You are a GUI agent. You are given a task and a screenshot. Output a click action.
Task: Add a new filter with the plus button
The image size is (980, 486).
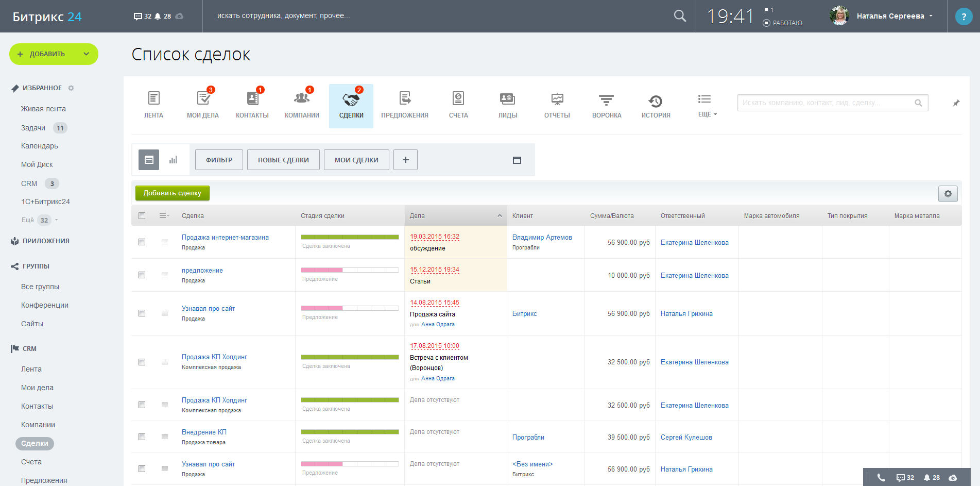[x=406, y=160]
